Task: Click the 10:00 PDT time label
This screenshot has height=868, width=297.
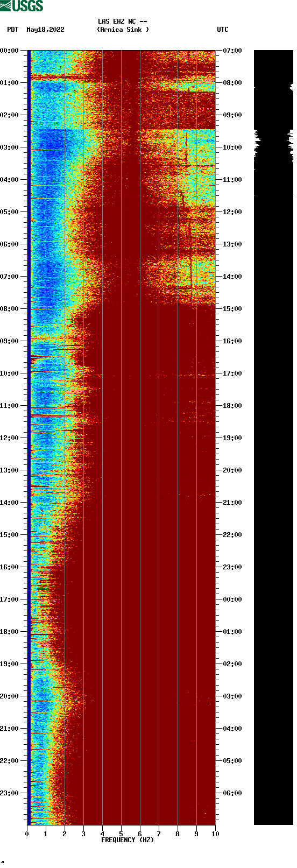Action: point(10,373)
